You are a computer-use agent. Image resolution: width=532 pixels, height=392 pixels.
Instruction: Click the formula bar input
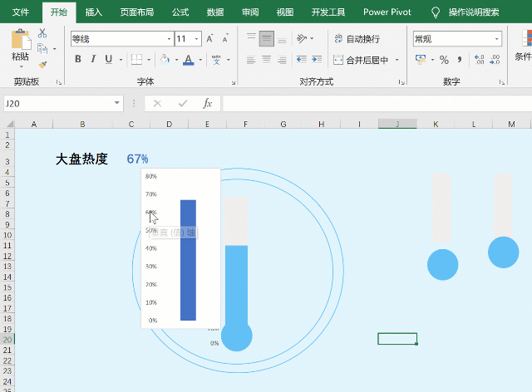(377, 104)
